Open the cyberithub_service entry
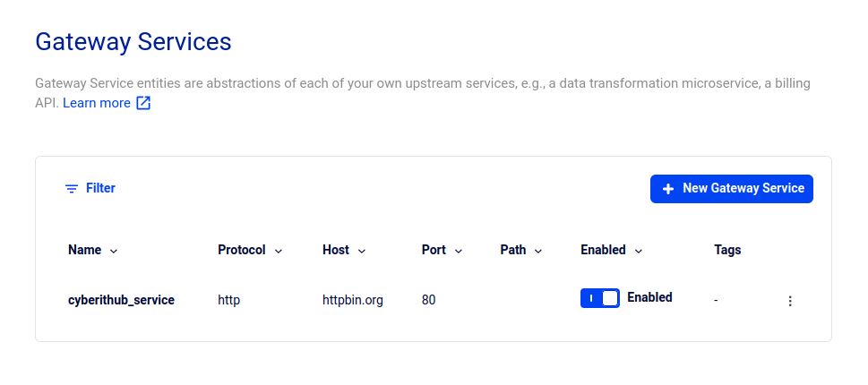Screen dimensions: 868x385 click(x=121, y=300)
